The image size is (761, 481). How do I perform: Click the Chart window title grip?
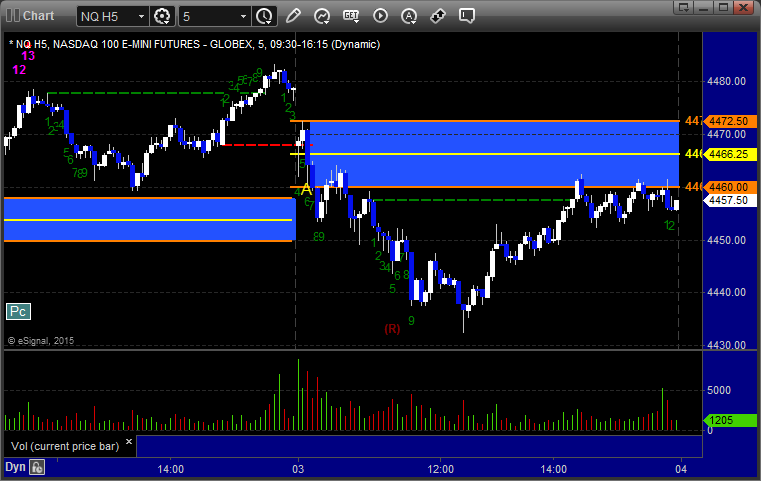pos(13,16)
